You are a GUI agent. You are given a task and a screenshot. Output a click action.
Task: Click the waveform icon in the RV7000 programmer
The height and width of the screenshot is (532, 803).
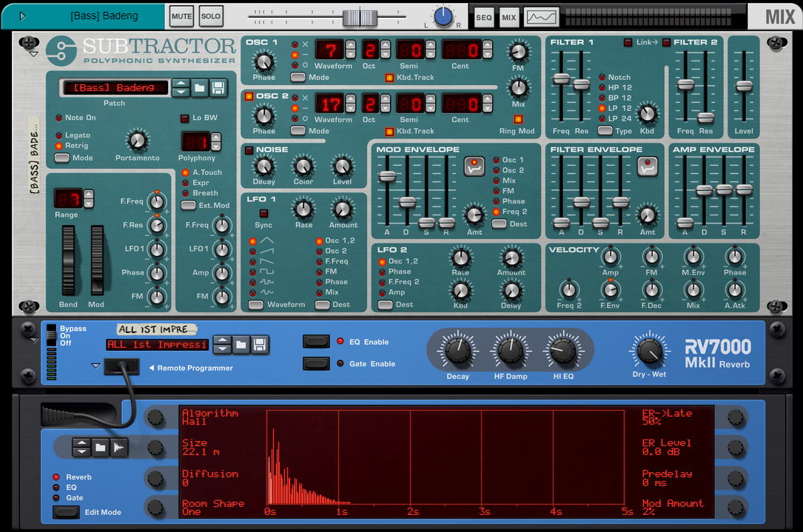118,447
